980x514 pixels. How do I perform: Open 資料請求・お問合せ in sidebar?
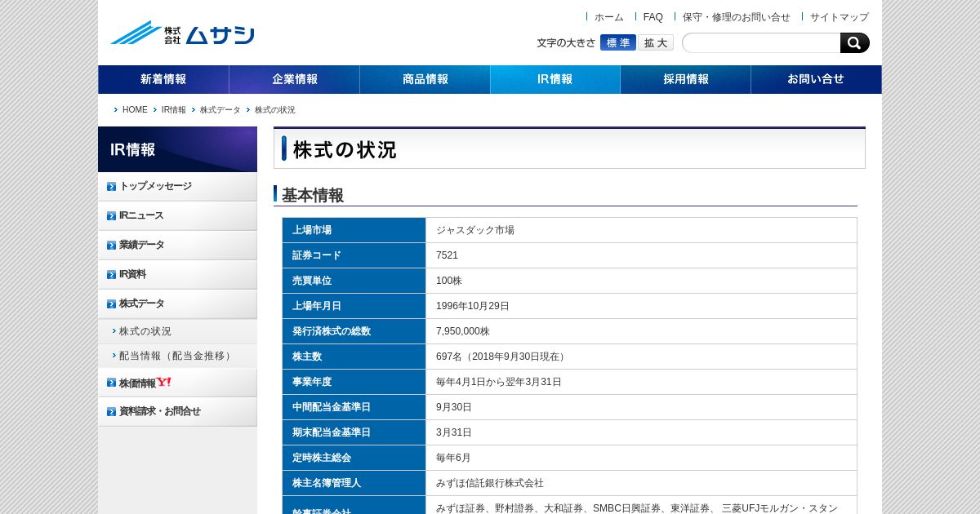click(x=177, y=411)
